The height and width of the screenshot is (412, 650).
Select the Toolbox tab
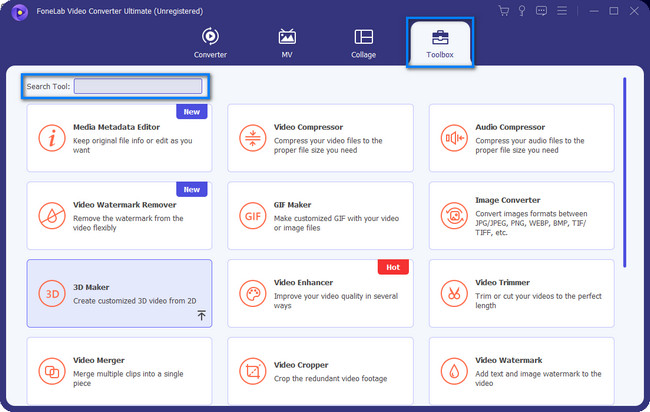440,43
